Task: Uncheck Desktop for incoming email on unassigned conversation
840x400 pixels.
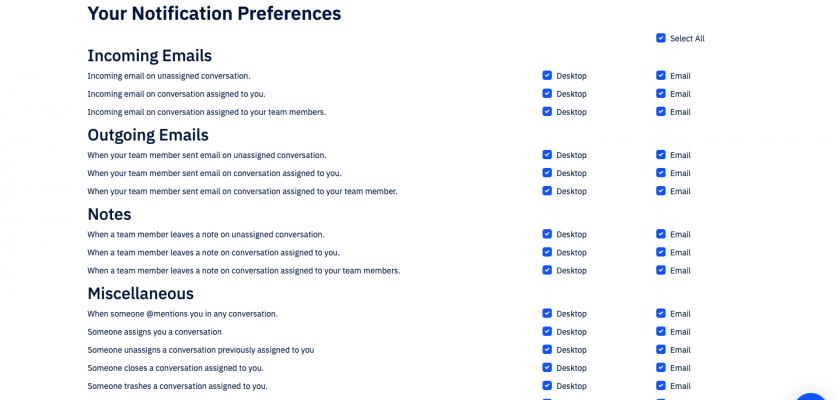Action: (x=547, y=75)
